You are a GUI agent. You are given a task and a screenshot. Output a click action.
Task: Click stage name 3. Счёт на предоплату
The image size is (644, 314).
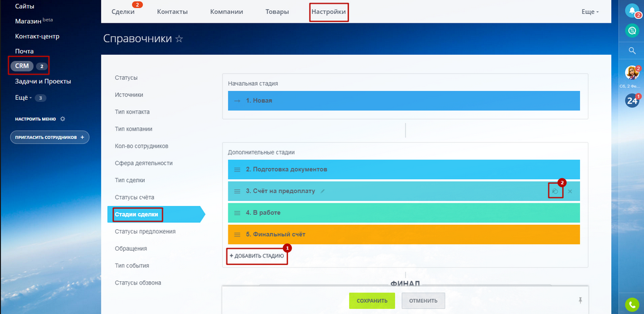point(280,191)
